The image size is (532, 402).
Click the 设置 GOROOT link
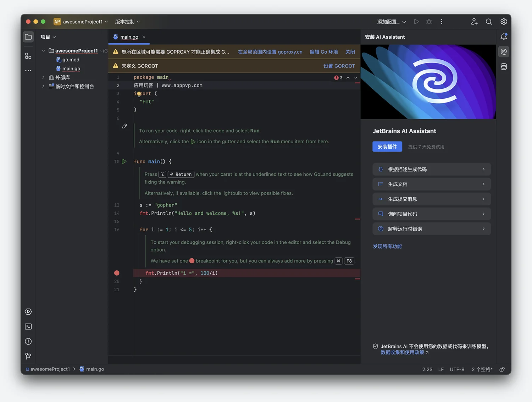point(339,66)
